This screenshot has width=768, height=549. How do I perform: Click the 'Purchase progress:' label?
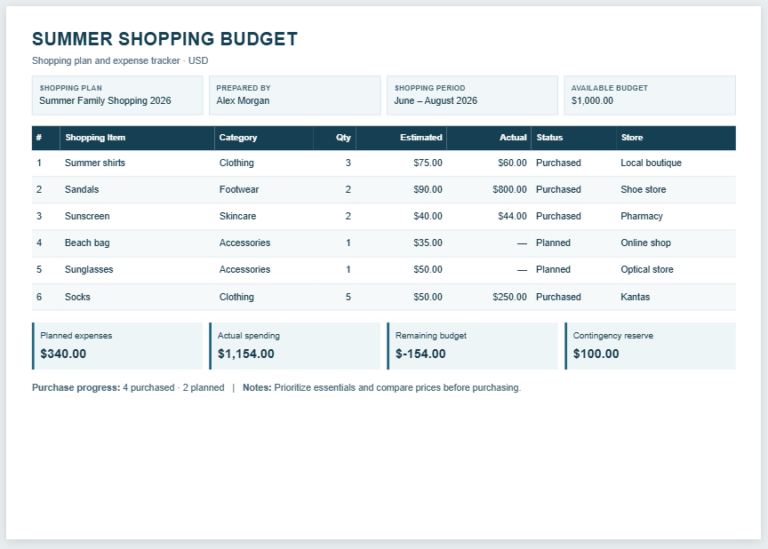[76, 388]
